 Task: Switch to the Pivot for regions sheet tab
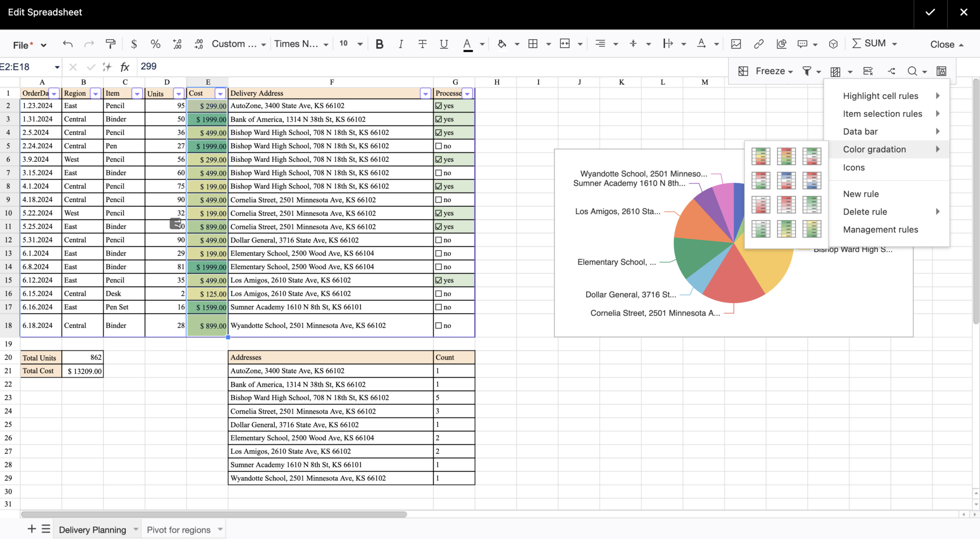click(179, 529)
